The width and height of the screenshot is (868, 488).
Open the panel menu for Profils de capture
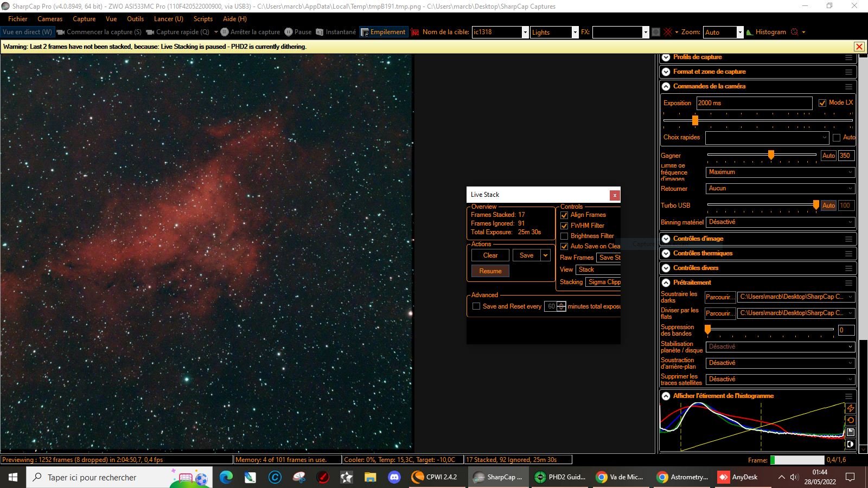point(848,57)
